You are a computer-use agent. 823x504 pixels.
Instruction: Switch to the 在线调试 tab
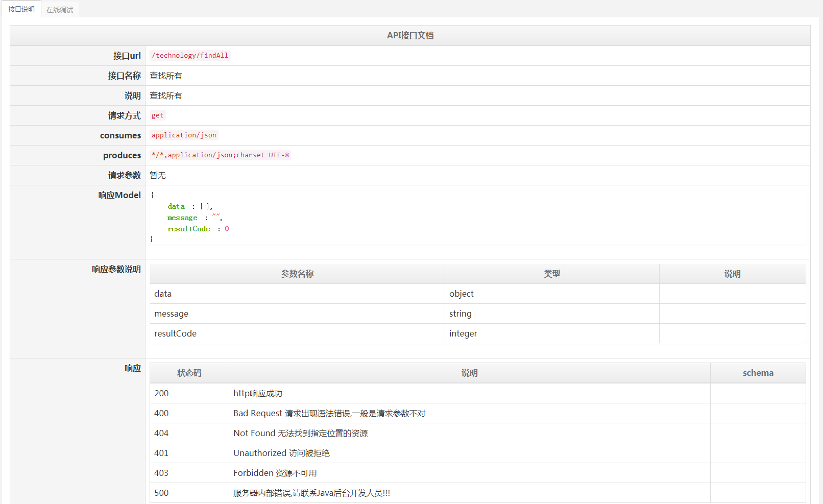point(59,9)
